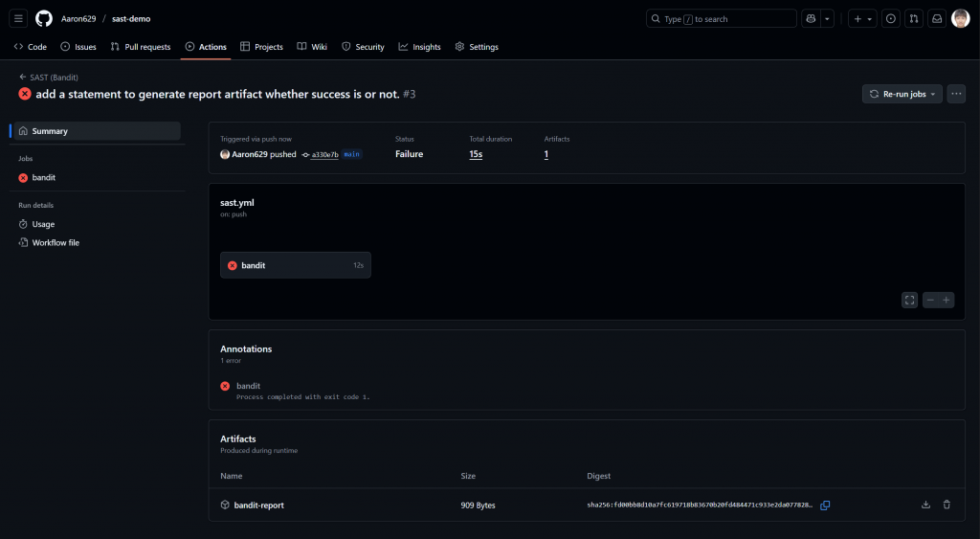
Task: Select Summary in sidebar
Action: (98, 131)
